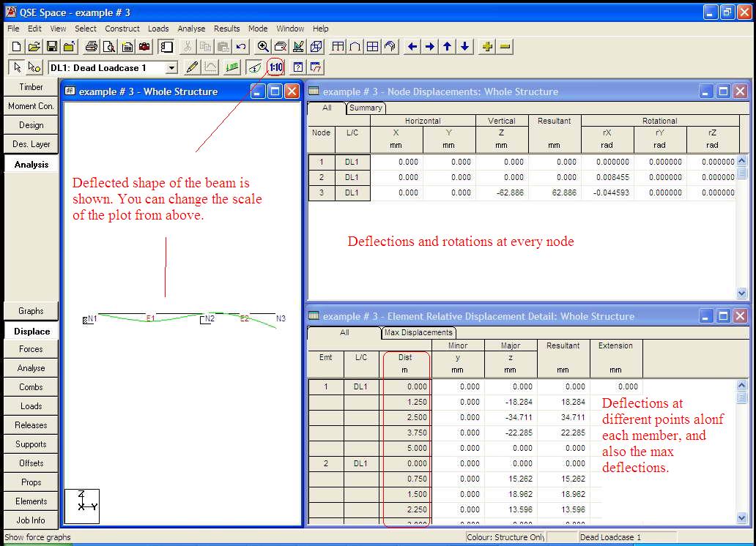756x546 pixels.
Task: Click the Analyse sidebar button
Action: point(31,368)
